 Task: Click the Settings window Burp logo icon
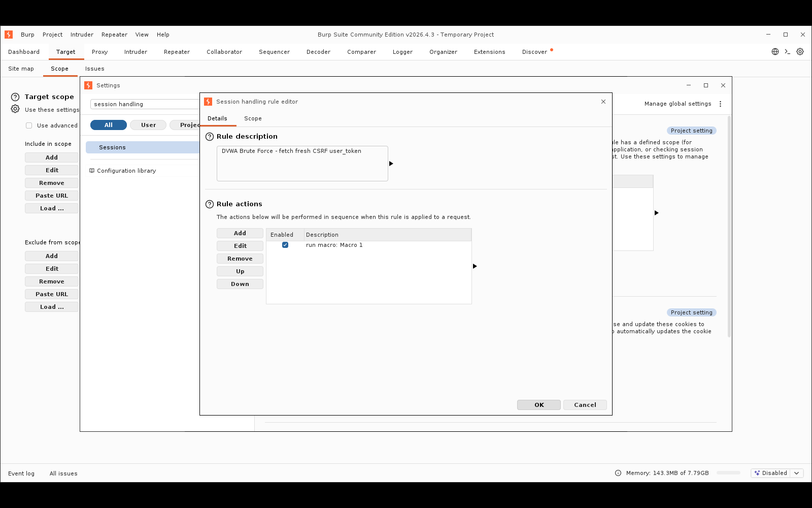(88, 85)
